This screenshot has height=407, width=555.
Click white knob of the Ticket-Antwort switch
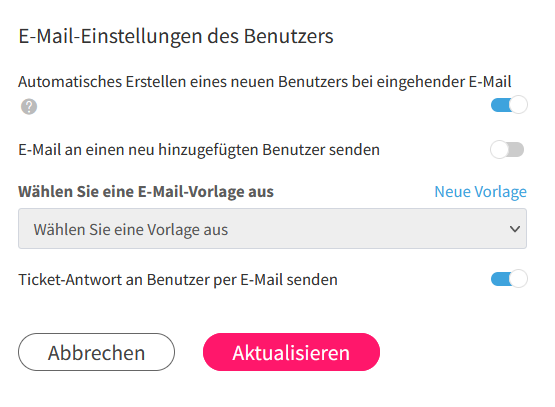click(x=518, y=279)
